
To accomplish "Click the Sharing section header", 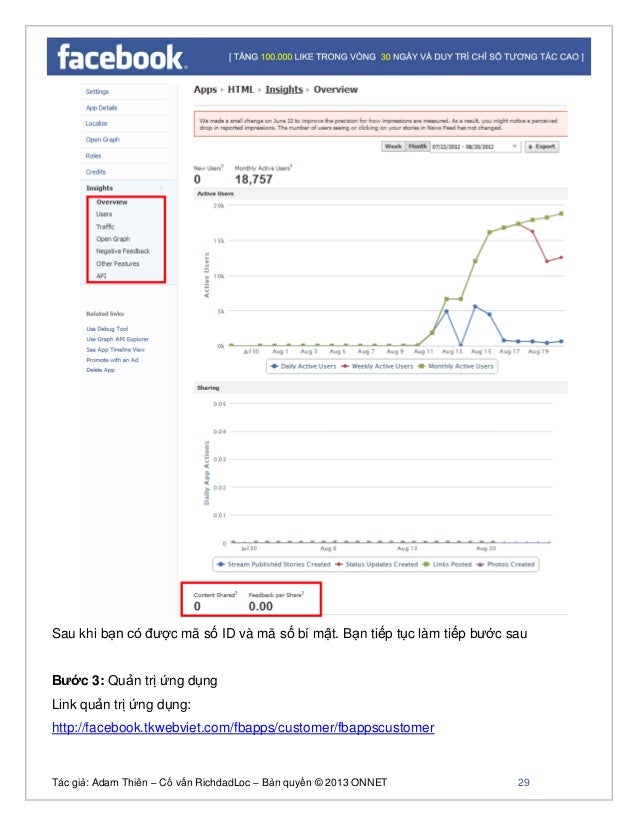I will [380, 388].
